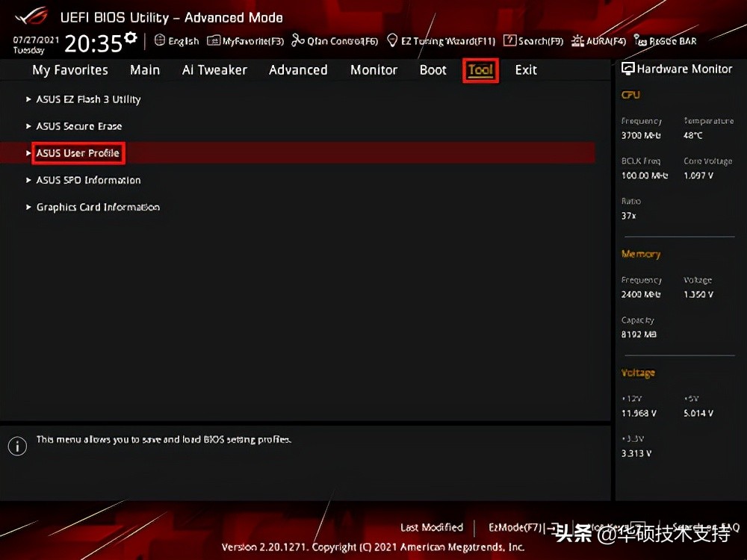This screenshot has height=560, width=747.
Task: Open the MyFavorite(F3) icon
Action: (x=214, y=40)
